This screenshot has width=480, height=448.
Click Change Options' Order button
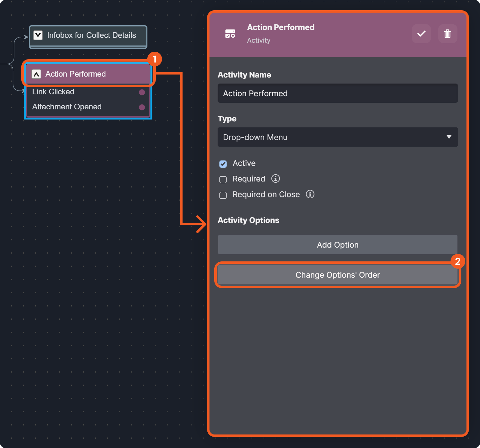tap(337, 275)
